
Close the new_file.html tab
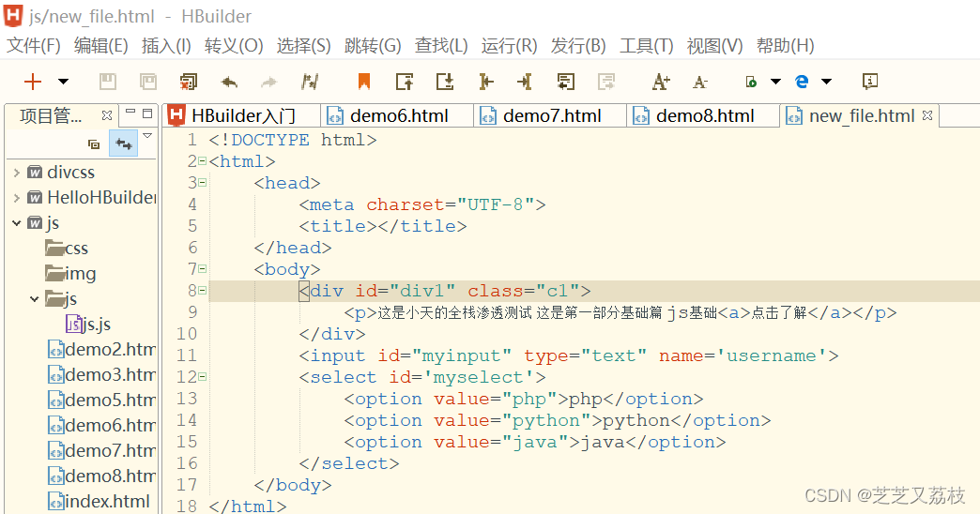pyautogui.click(x=927, y=115)
